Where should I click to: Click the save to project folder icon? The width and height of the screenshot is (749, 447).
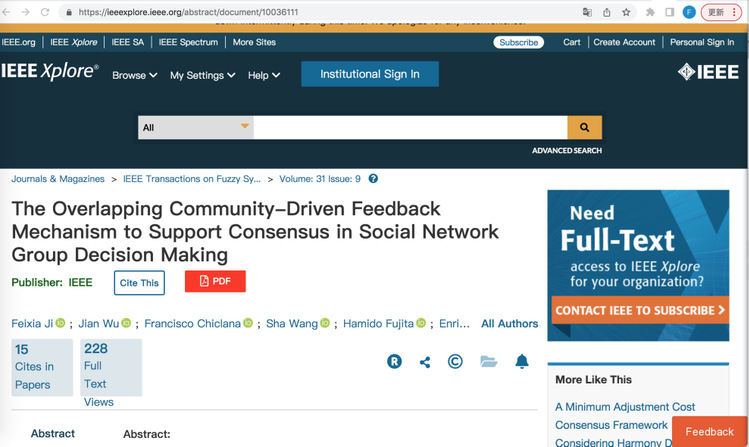pos(489,362)
